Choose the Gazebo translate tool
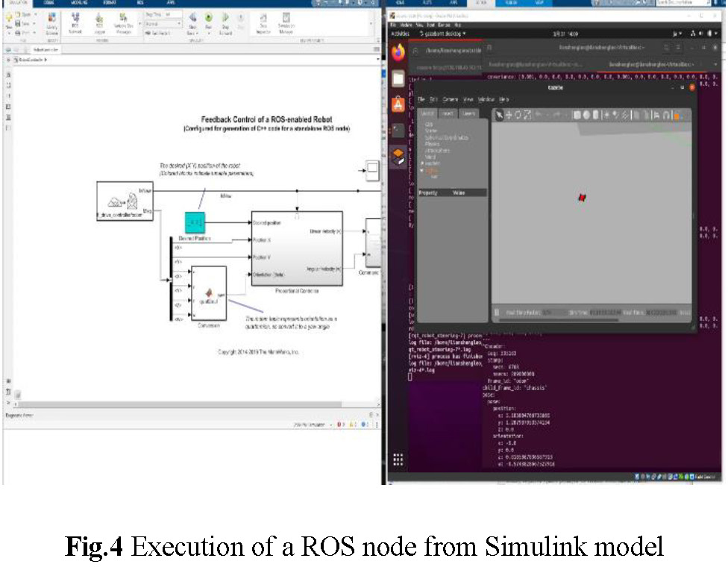The height and width of the screenshot is (567, 728). tap(509, 115)
